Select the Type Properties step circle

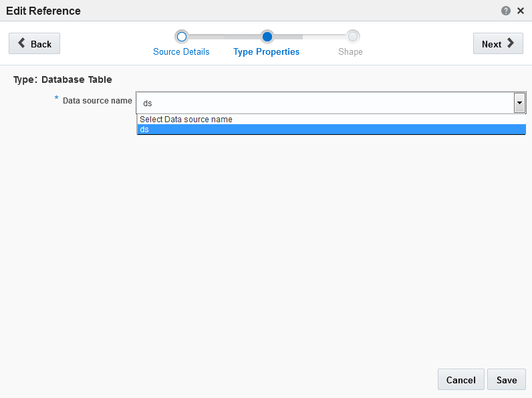pyautogui.click(x=267, y=37)
